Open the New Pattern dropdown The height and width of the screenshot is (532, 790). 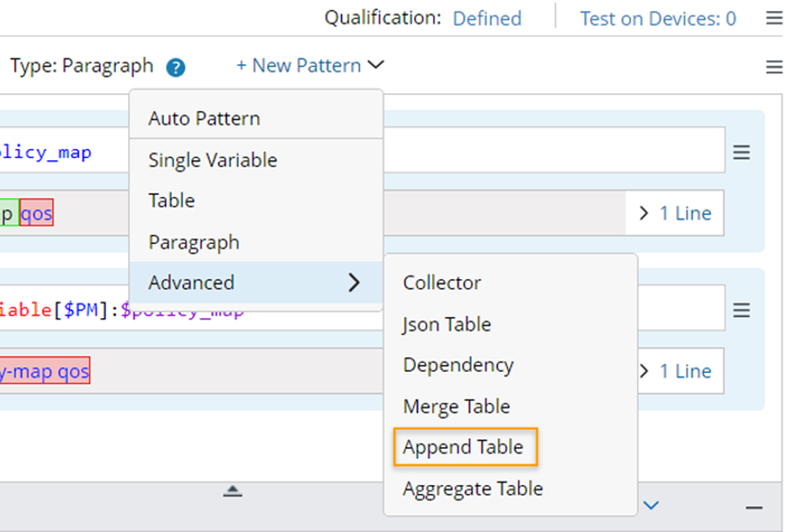[x=309, y=65]
